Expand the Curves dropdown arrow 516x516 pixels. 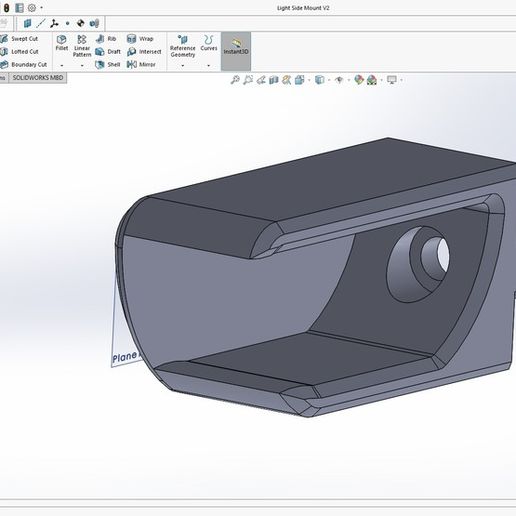click(x=209, y=66)
